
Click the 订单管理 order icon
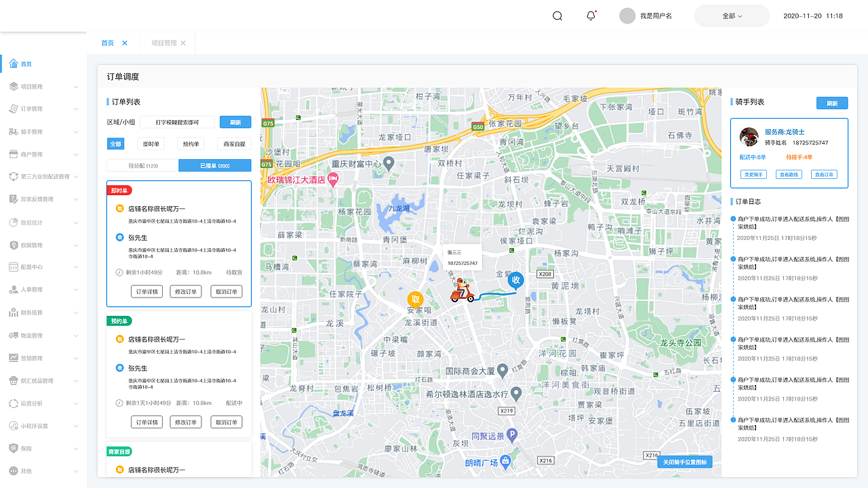click(x=14, y=109)
